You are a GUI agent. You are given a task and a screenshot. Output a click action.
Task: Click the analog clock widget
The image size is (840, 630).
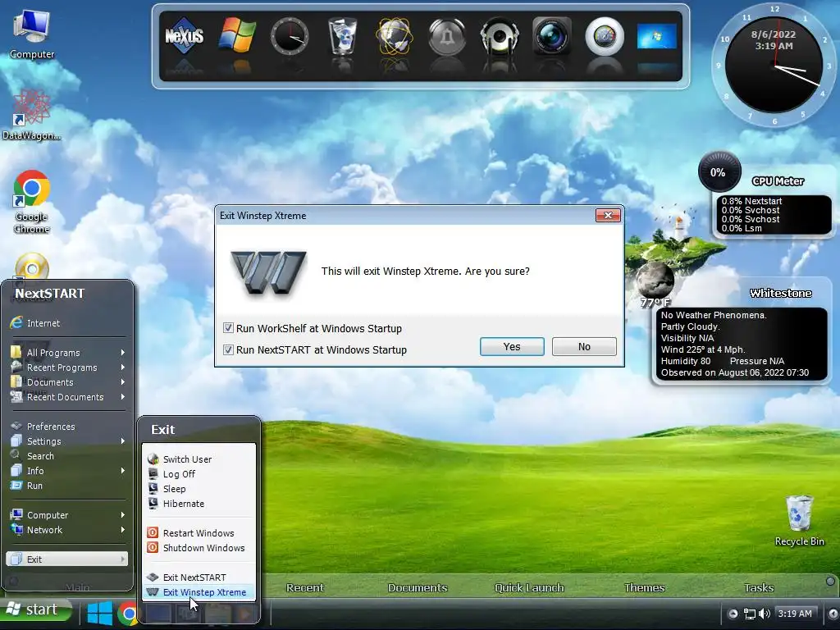coord(774,65)
